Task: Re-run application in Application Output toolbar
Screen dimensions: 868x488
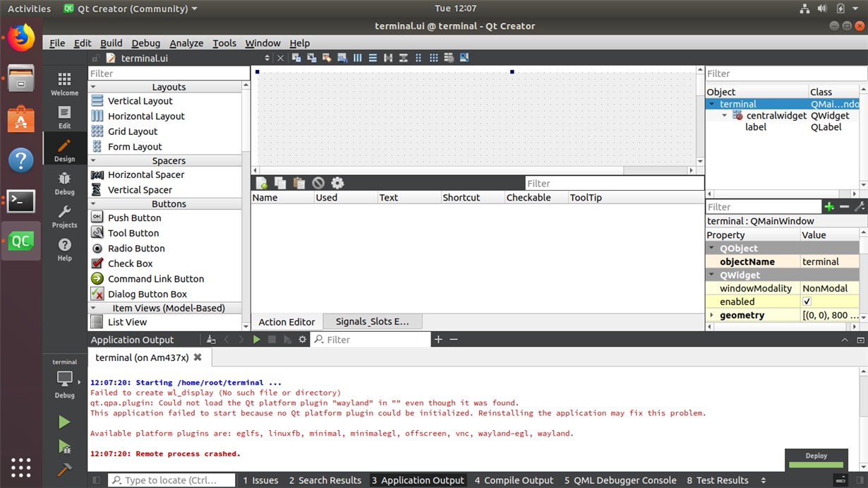Action: click(257, 340)
